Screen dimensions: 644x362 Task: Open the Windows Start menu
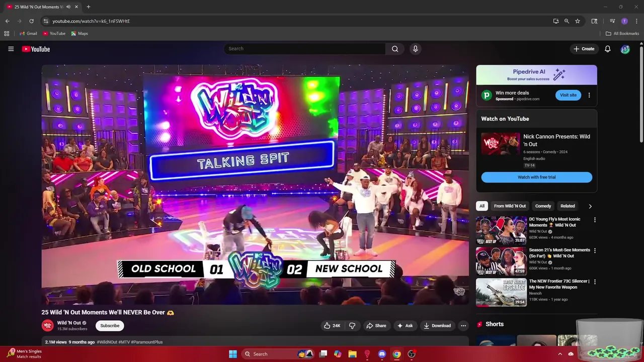coord(233,354)
